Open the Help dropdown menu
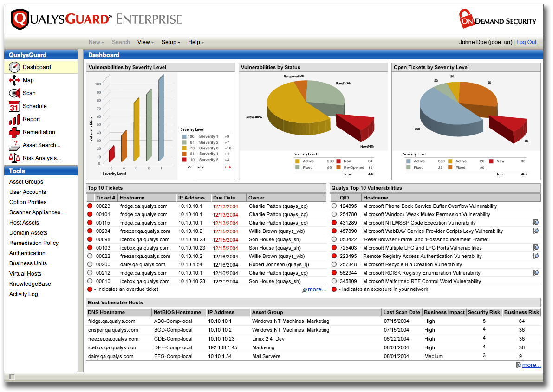This screenshot has height=392, width=553. [x=196, y=42]
